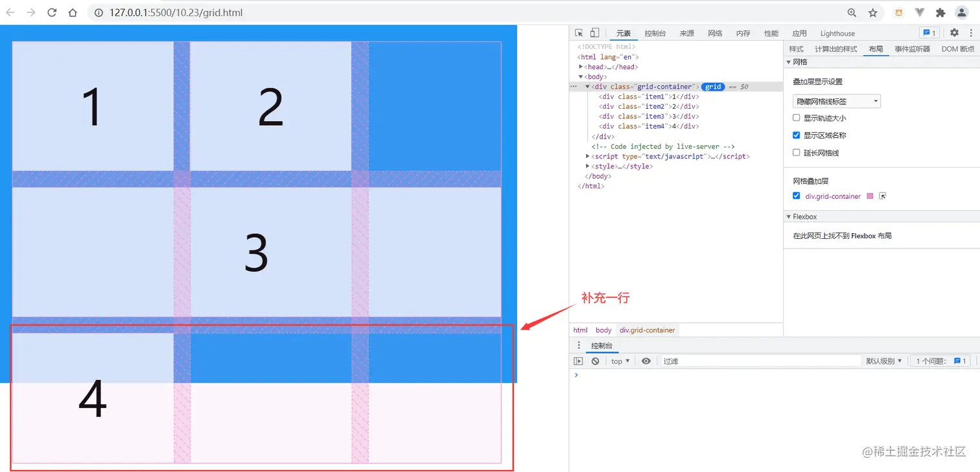Switch to the 元素 tab

coord(623,34)
